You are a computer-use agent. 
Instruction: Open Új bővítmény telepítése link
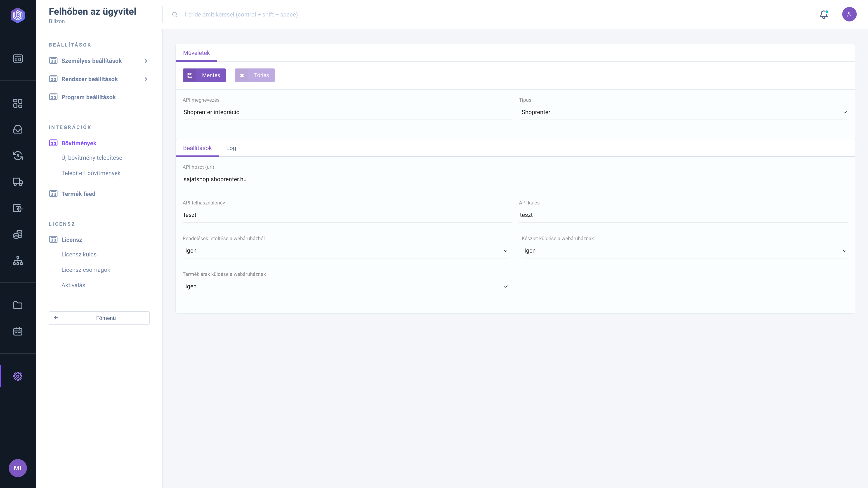92,158
